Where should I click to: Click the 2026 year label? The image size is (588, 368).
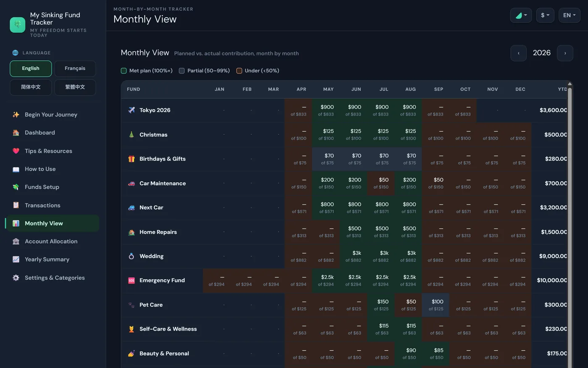click(x=542, y=53)
